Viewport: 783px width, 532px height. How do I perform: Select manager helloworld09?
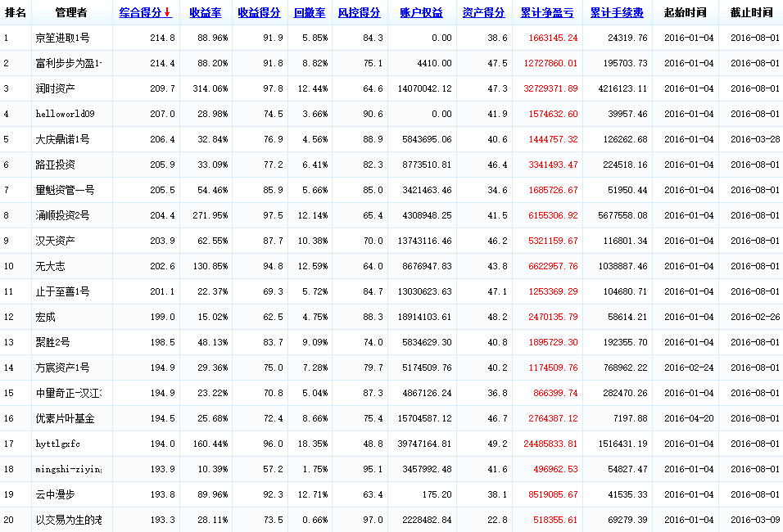pyautogui.click(x=65, y=114)
